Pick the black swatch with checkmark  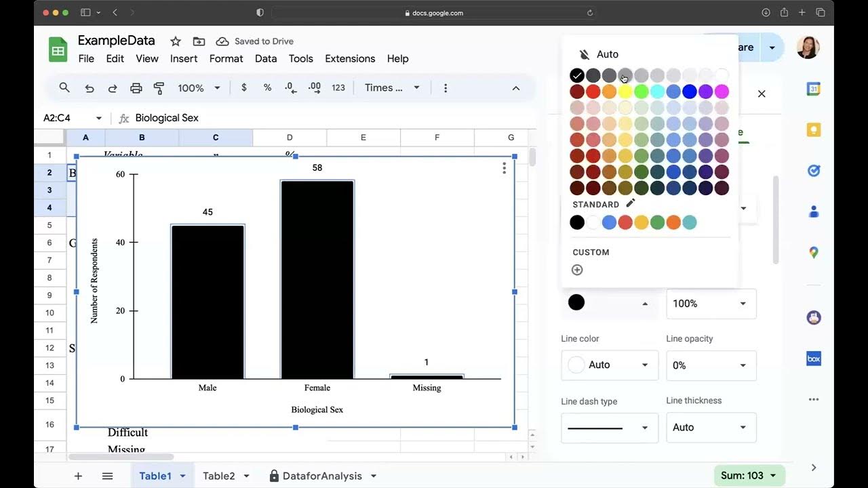[x=577, y=75]
